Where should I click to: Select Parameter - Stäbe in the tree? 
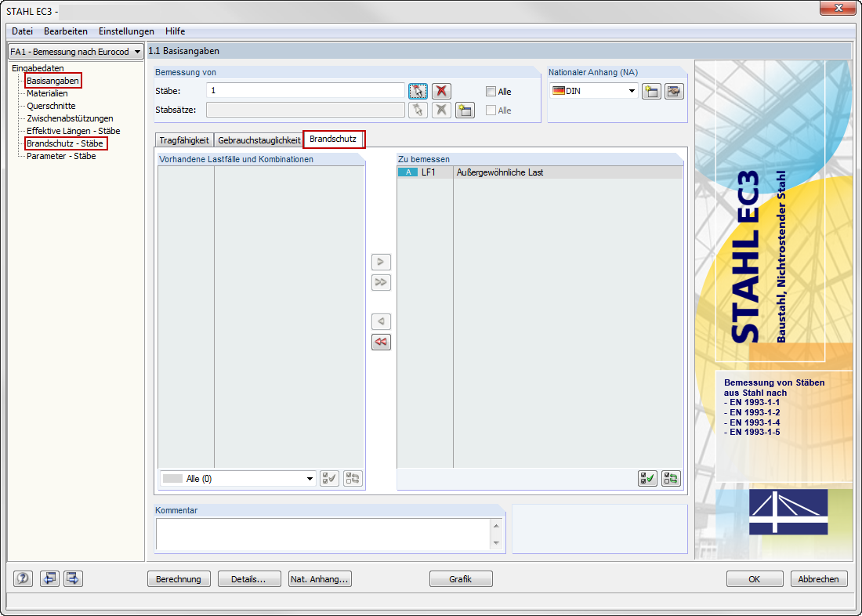tap(61, 156)
